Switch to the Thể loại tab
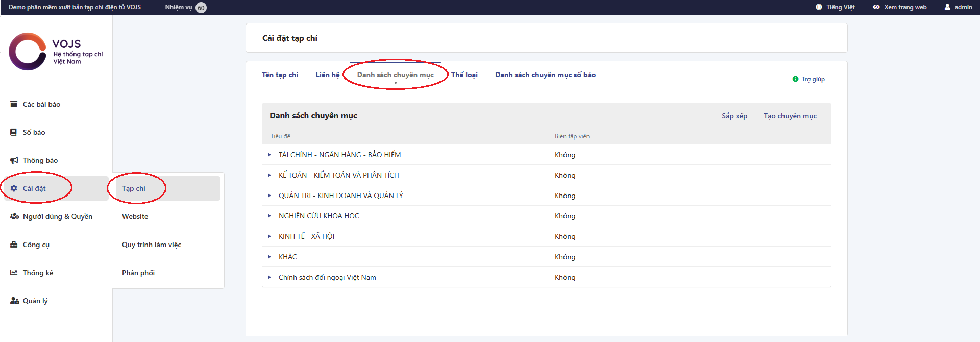 464,75
